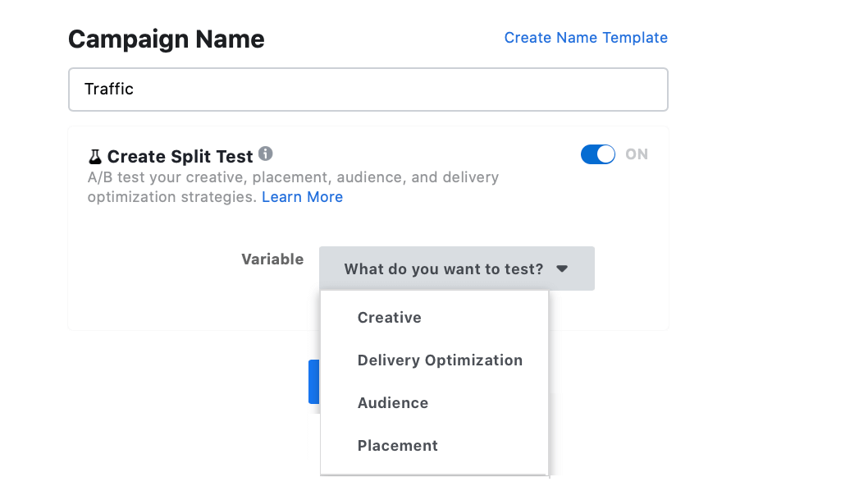The height and width of the screenshot is (491, 868).
Task: Turn off the Create Split Test toggle
Action: pyautogui.click(x=597, y=154)
